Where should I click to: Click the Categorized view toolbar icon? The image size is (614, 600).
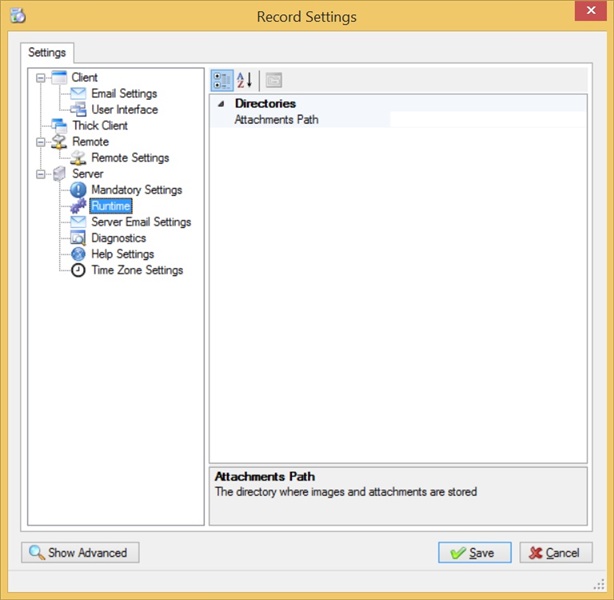point(222,80)
